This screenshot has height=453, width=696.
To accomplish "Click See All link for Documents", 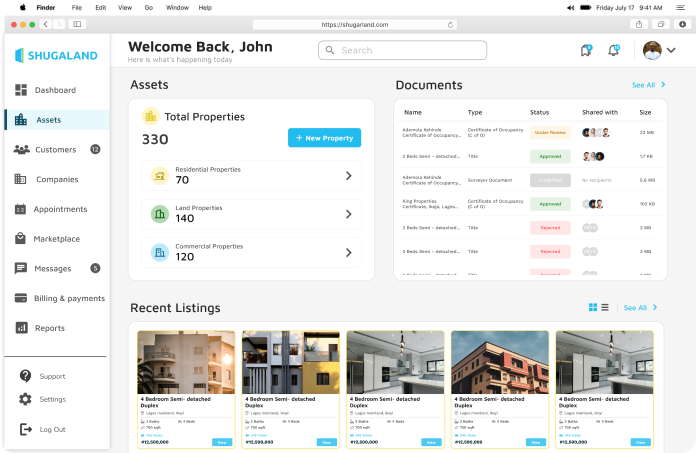I will coord(649,85).
